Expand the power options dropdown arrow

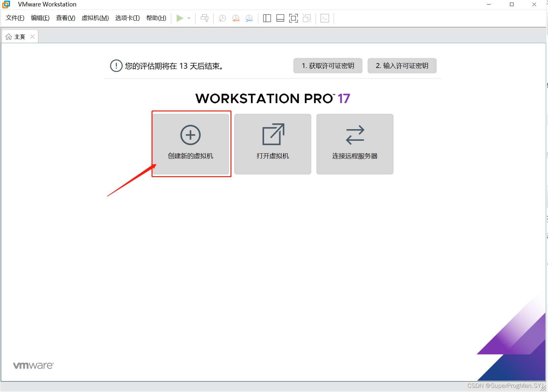[x=189, y=18]
